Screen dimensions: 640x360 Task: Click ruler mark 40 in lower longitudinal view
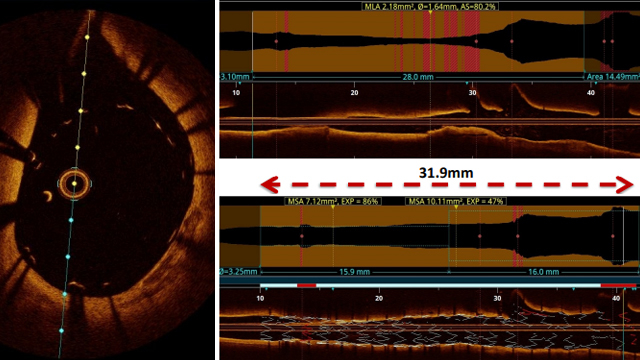[x=616, y=298]
